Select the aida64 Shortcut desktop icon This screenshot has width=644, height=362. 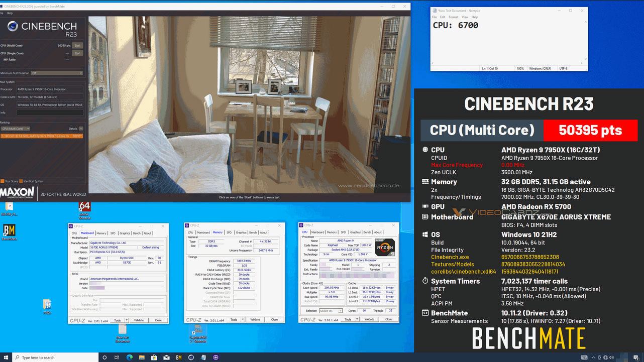(84, 210)
